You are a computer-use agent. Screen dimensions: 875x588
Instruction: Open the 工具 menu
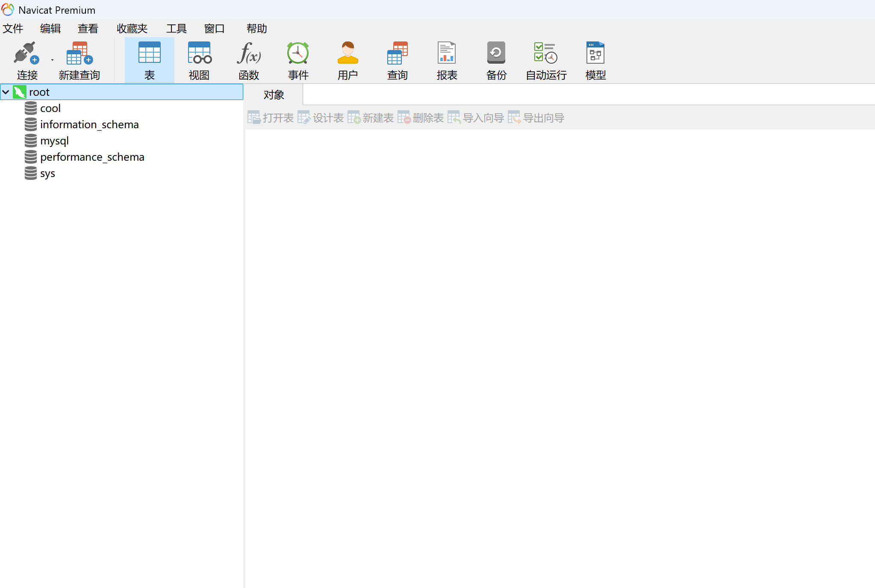(177, 29)
